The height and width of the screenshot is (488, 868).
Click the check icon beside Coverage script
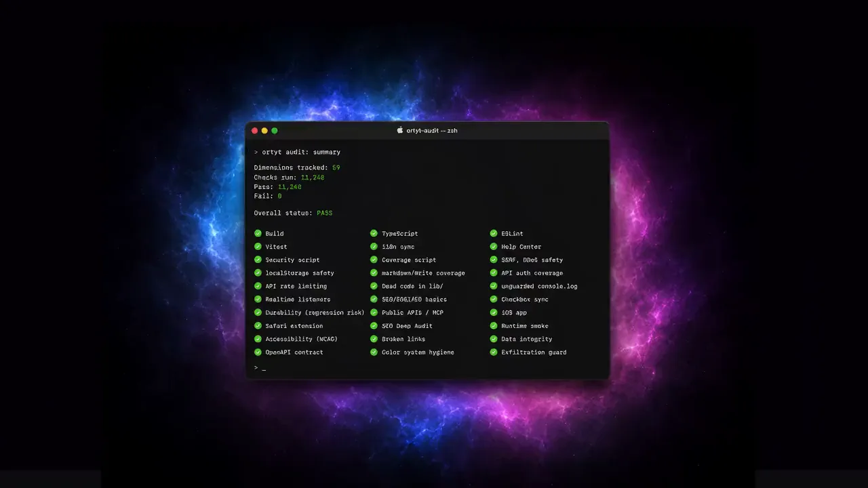click(374, 260)
